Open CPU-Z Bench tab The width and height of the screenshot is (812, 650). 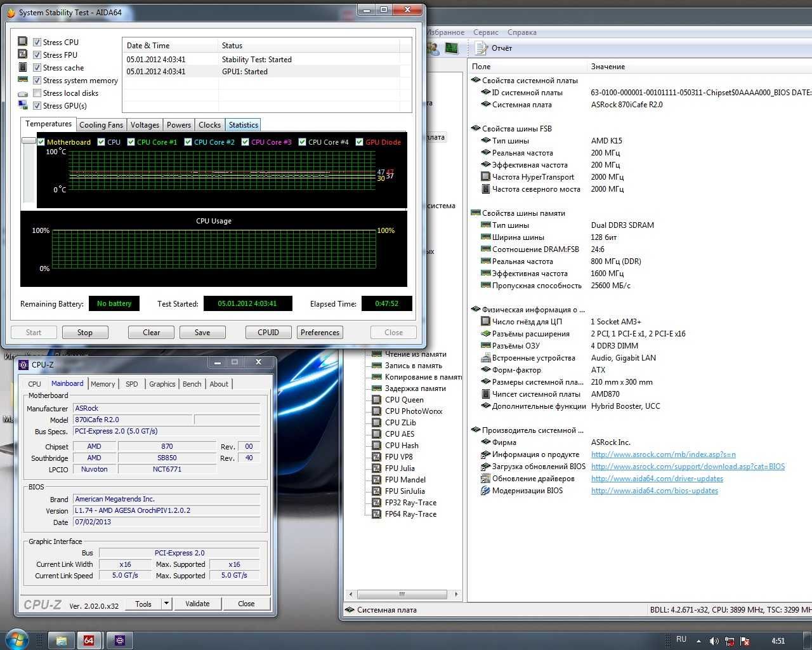[x=192, y=384]
